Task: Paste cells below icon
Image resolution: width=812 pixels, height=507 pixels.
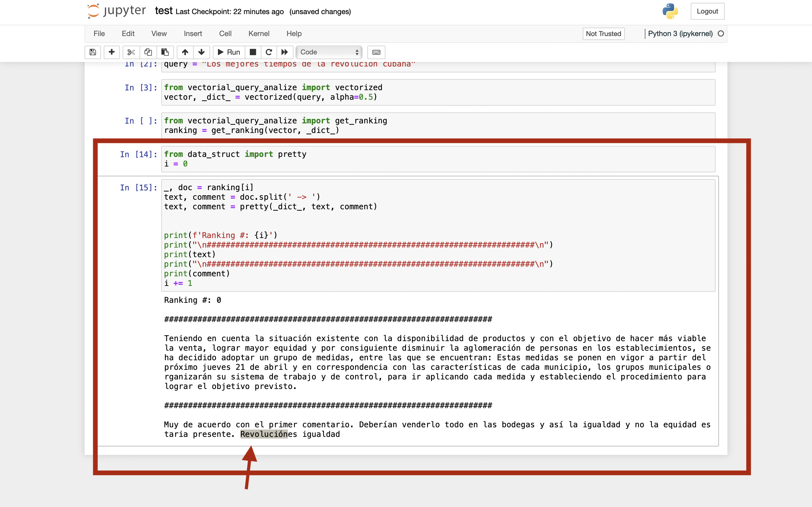Action: (165, 52)
